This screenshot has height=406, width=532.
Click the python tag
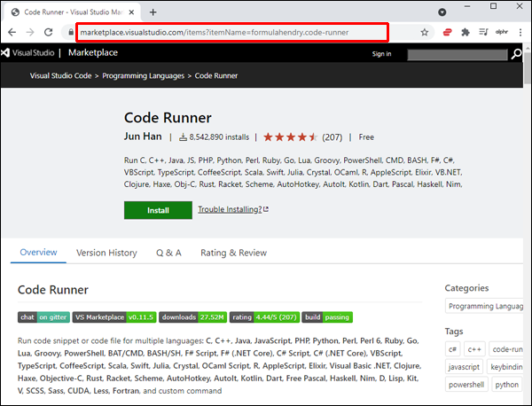(507, 385)
